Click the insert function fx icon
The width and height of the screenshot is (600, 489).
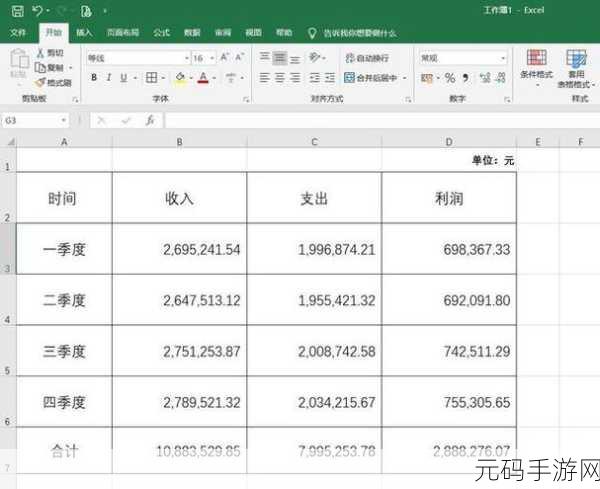point(150,121)
